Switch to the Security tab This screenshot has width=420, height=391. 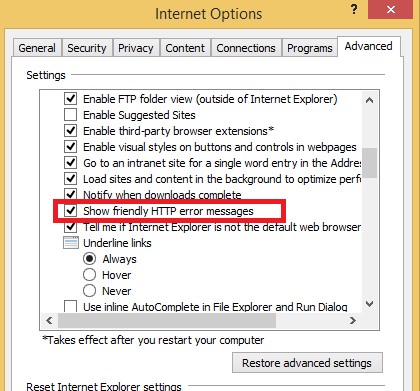pyautogui.click(x=87, y=48)
